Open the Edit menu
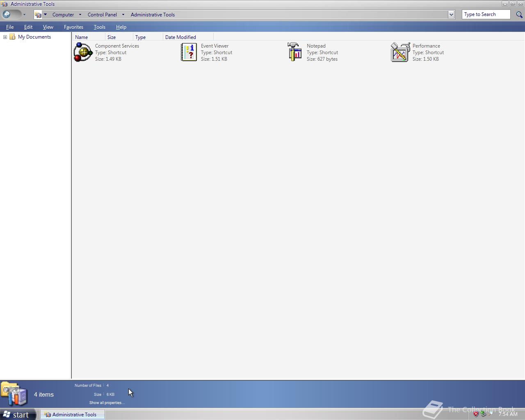The width and height of the screenshot is (525, 420). click(28, 27)
